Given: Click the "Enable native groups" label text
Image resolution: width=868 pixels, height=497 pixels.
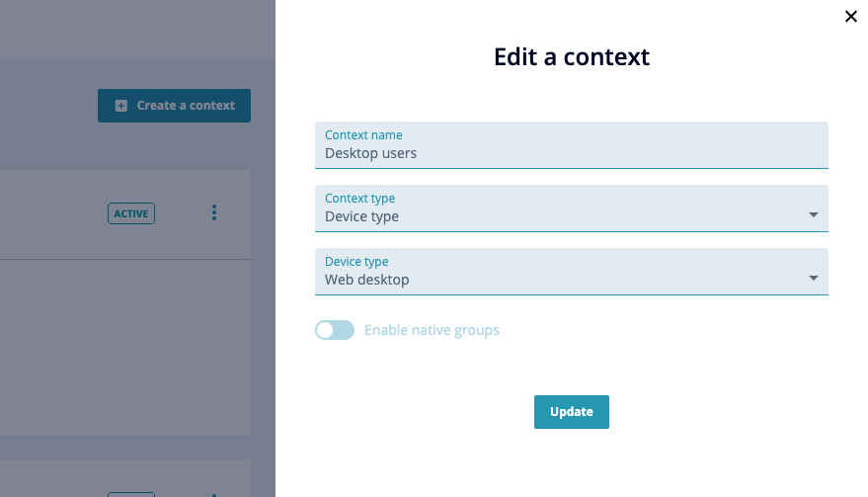Looking at the screenshot, I should (x=432, y=330).
